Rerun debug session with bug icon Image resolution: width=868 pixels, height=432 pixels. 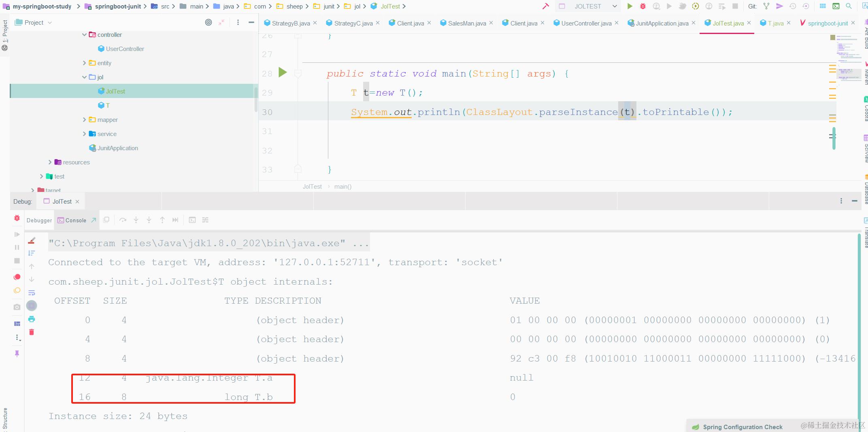click(17, 218)
